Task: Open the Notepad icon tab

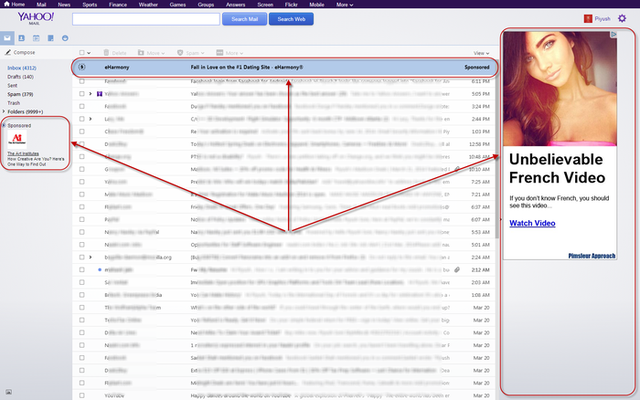Action: click(51, 38)
